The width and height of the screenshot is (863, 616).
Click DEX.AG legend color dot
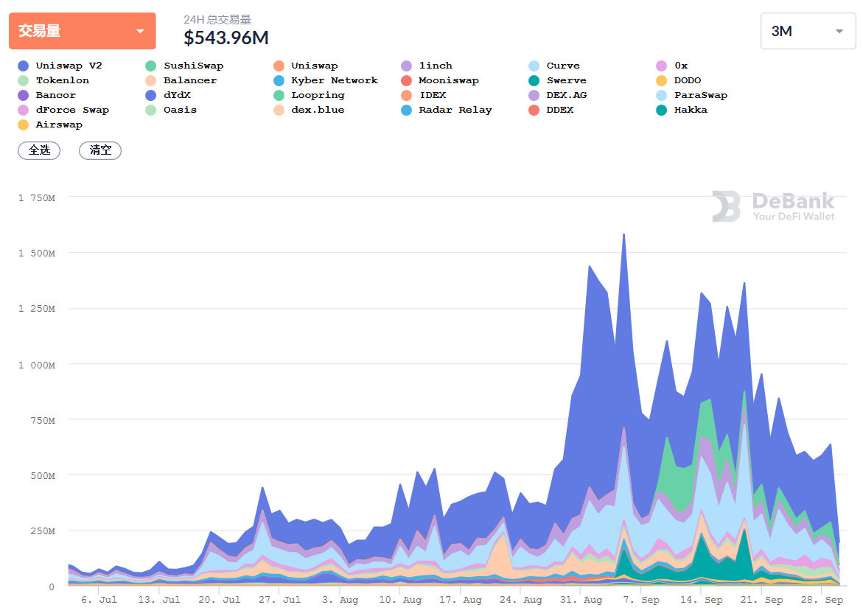(x=534, y=95)
